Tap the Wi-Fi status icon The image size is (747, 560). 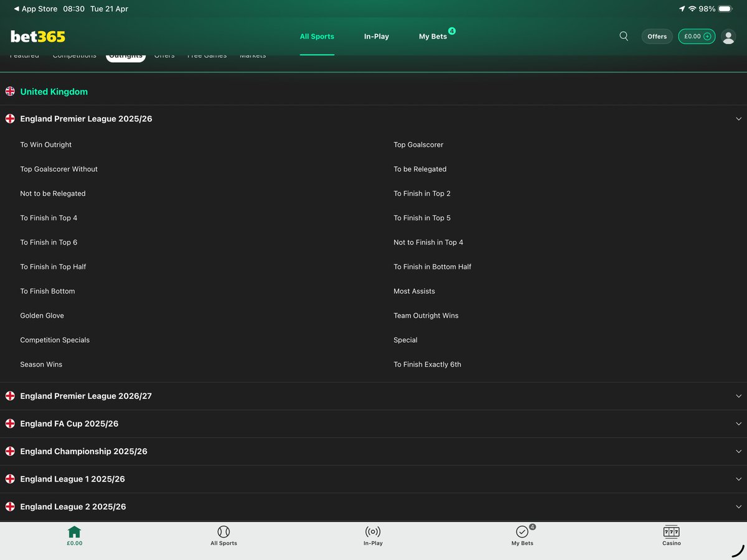tap(692, 9)
